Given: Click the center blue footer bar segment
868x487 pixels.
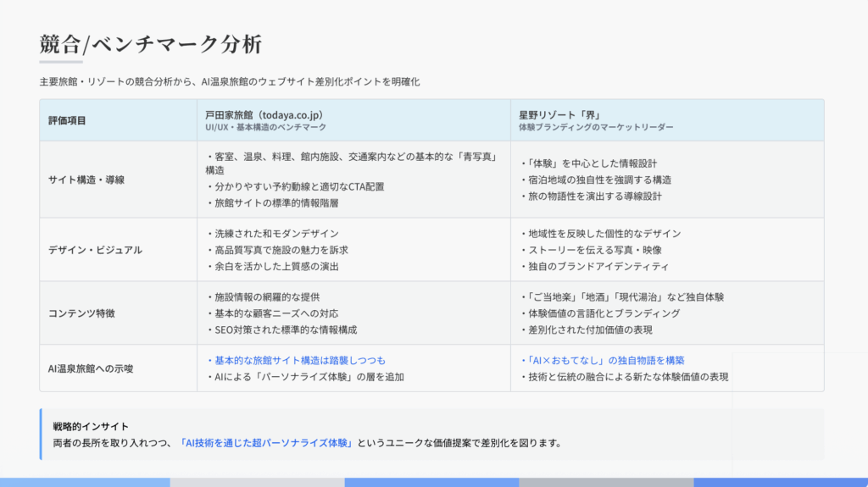Looking at the screenshot, I should pyautogui.click(x=431, y=482).
